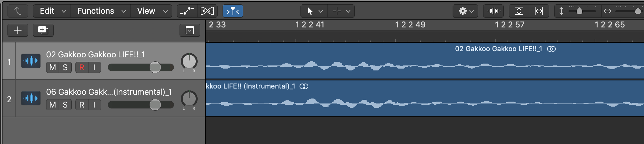The image size is (644, 144).
Task: Open the global tracks disclosure button
Action: (190, 30)
